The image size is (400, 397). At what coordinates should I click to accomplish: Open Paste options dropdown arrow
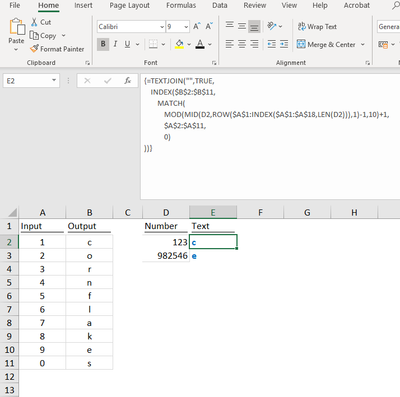pyautogui.click(x=16, y=49)
